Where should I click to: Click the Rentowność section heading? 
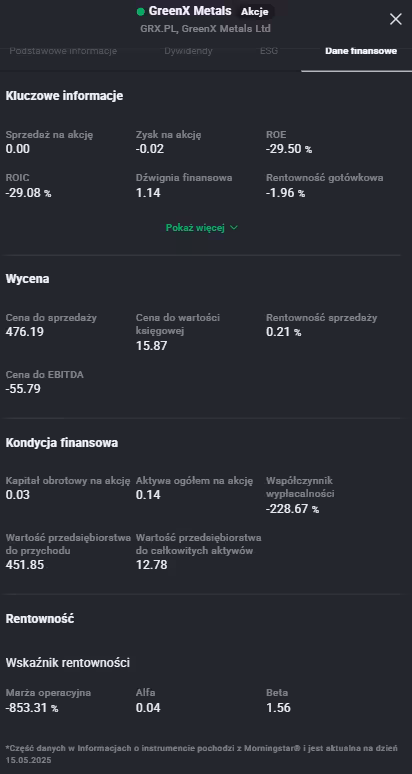(x=39, y=619)
